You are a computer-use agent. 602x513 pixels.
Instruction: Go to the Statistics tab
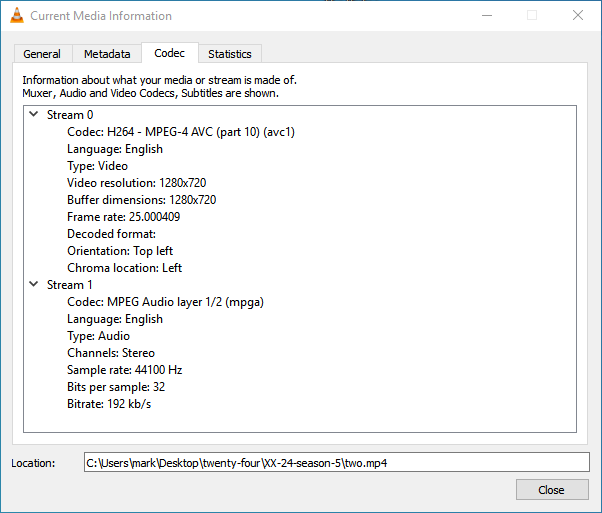click(230, 54)
